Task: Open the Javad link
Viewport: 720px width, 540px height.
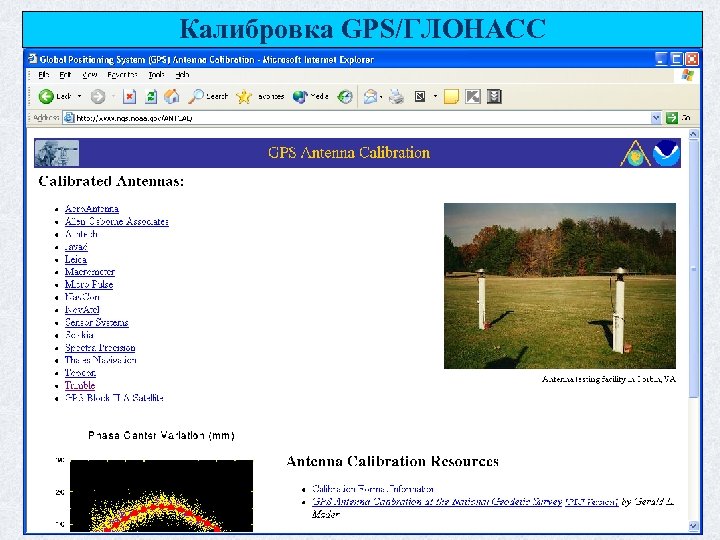Action: pyautogui.click(x=76, y=247)
